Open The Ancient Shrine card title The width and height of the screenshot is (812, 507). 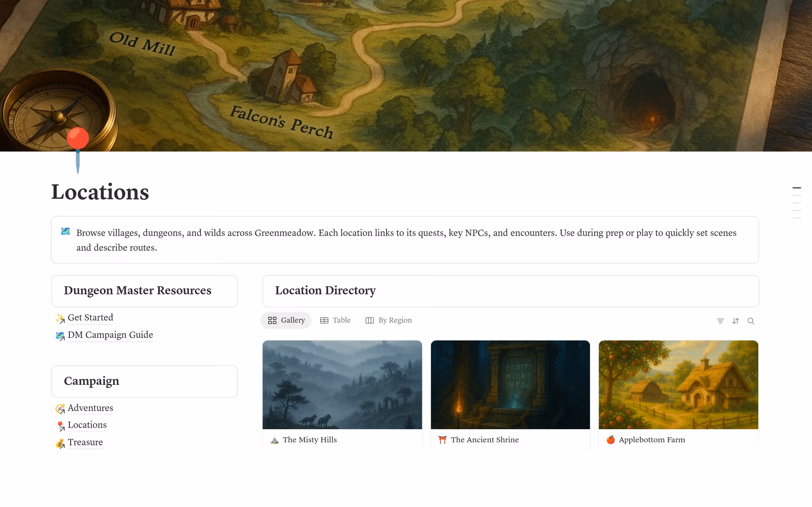click(x=485, y=440)
